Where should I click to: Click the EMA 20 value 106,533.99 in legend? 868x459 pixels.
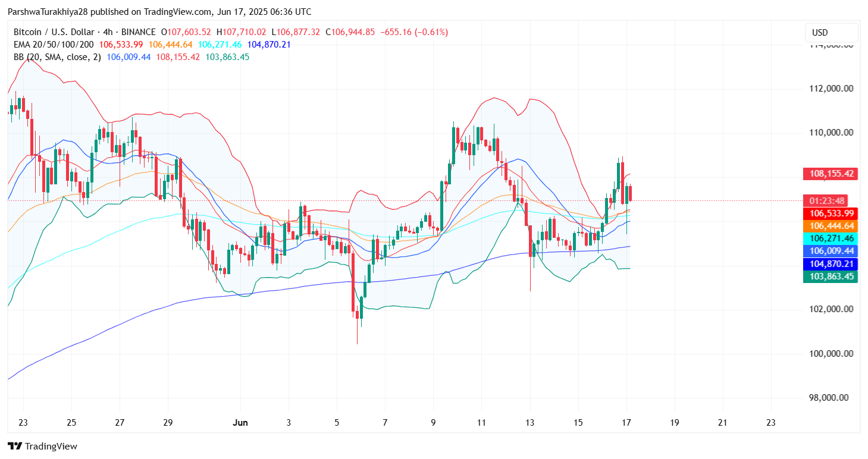pos(121,45)
